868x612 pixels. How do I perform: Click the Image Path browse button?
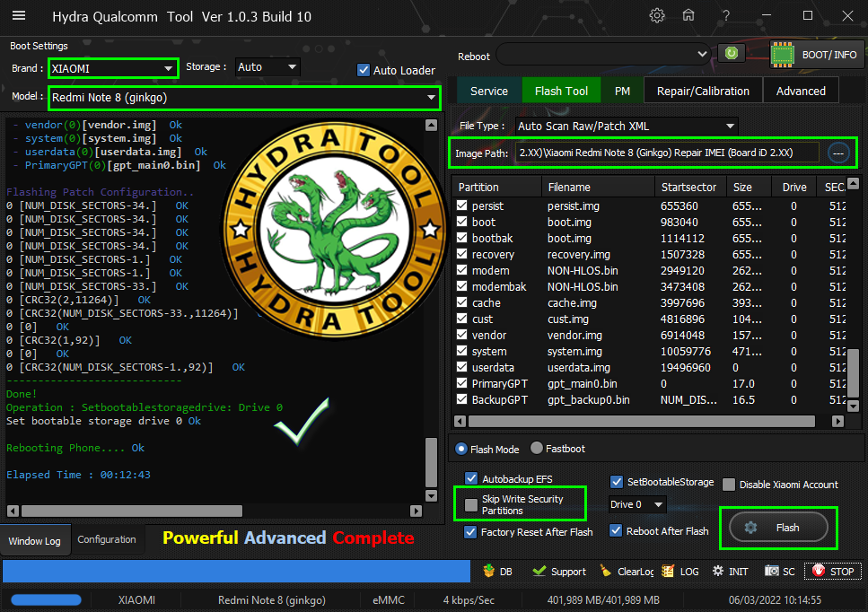[x=837, y=153]
